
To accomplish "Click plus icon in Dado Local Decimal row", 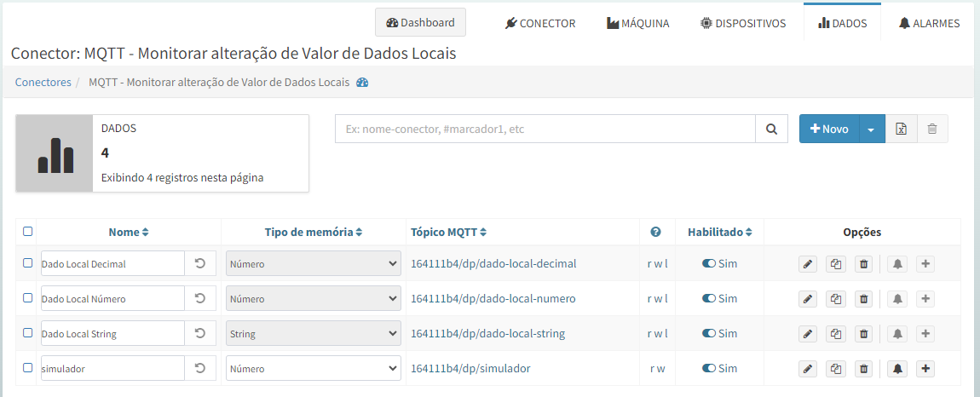I will [x=925, y=264].
